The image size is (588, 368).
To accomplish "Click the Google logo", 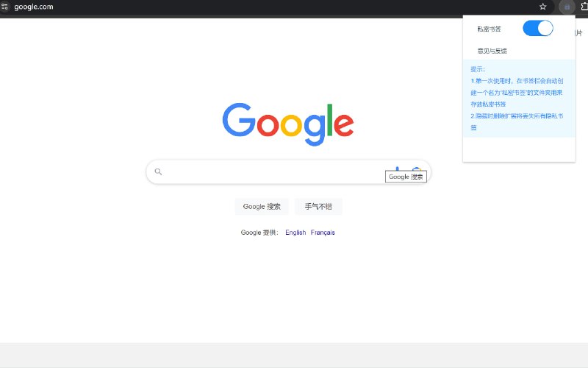I will point(288,124).
